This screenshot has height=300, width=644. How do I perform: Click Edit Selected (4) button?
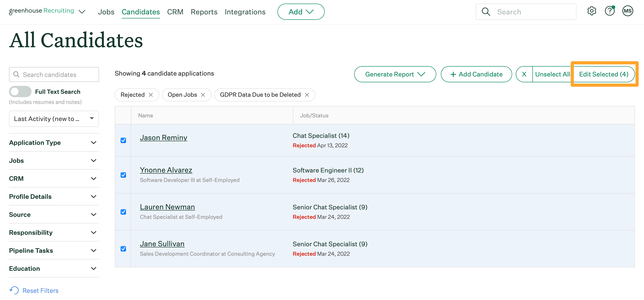point(603,74)
